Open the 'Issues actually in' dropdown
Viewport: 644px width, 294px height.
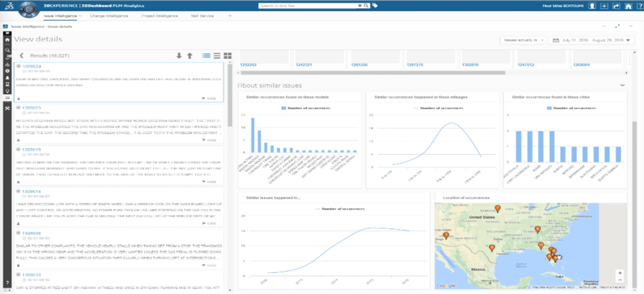522,40
